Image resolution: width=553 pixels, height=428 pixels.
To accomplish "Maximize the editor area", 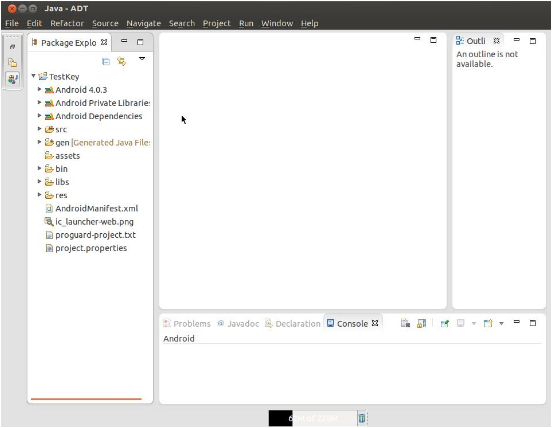I will tap(433, 40).
